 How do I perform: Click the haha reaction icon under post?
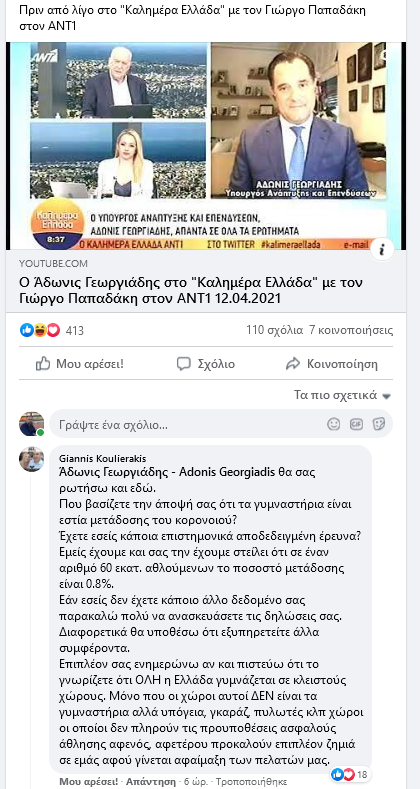(x=40, y=330)
